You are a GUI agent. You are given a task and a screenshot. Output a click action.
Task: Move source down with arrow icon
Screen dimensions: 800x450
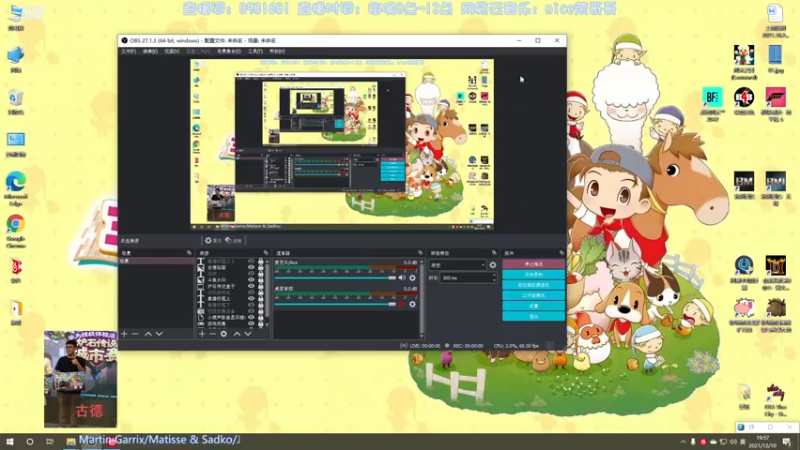tap(248, 334)
